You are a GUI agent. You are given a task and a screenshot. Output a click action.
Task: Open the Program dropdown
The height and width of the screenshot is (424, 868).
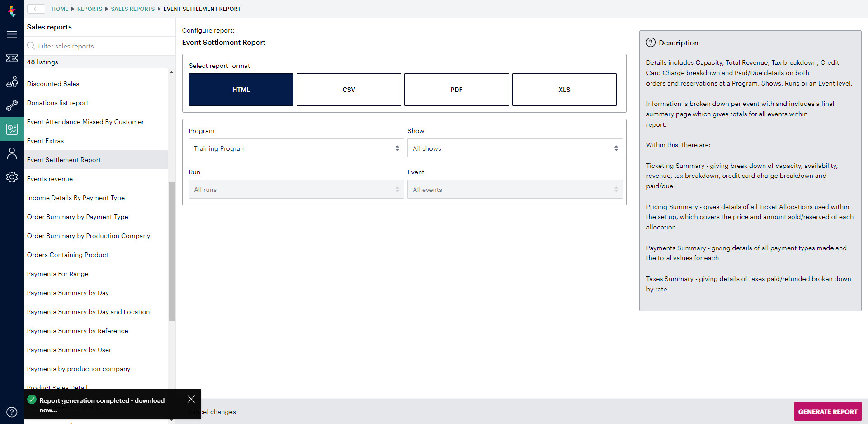(x=296, y=148)
